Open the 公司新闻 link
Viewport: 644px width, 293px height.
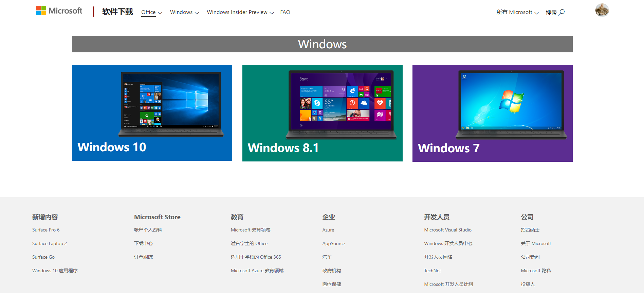coord(530,257)
